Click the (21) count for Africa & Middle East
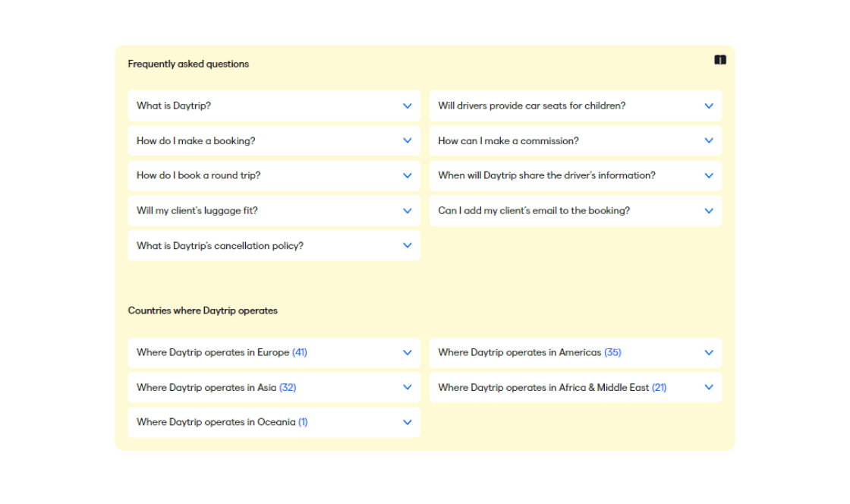The height and width of the screenshot is (504, 850). (x=660, y=387)
